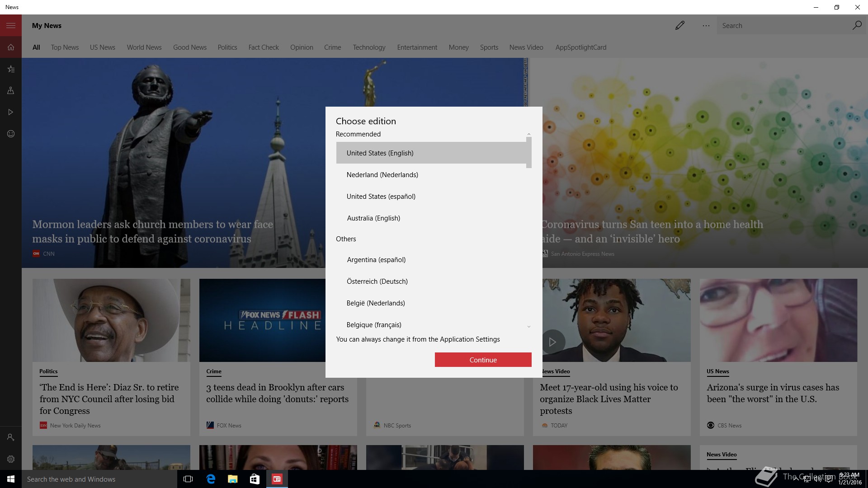The height and width of the screenshot is (488, 868).
Task: Click the My News page title
Action: click(47, 25)
